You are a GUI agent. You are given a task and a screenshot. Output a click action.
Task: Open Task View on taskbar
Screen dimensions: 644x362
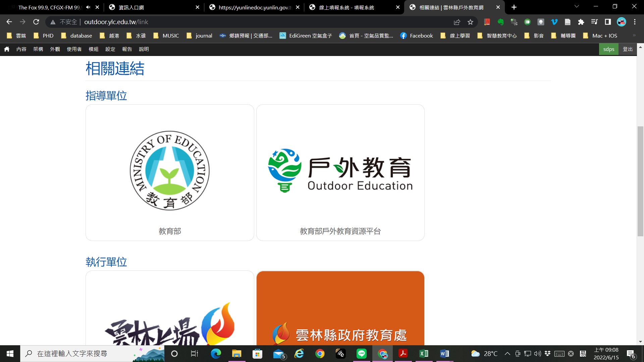(x=195, y=354)
